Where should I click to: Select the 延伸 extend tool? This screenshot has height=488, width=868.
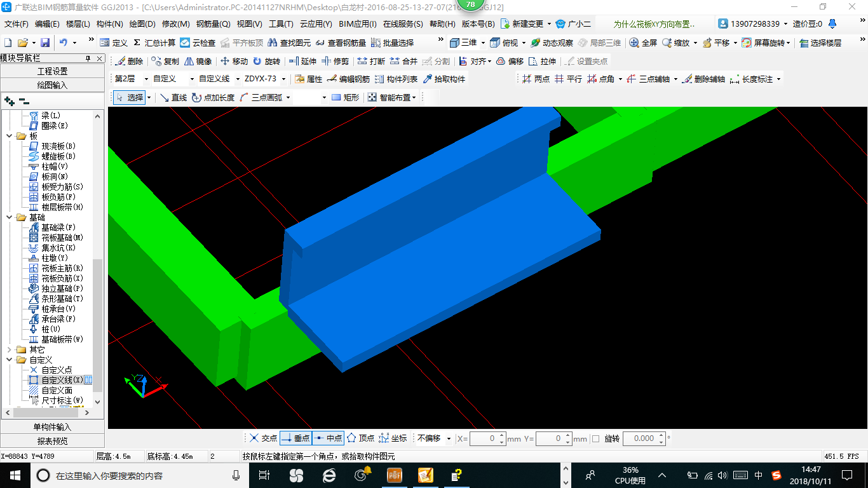coord(302,61)
